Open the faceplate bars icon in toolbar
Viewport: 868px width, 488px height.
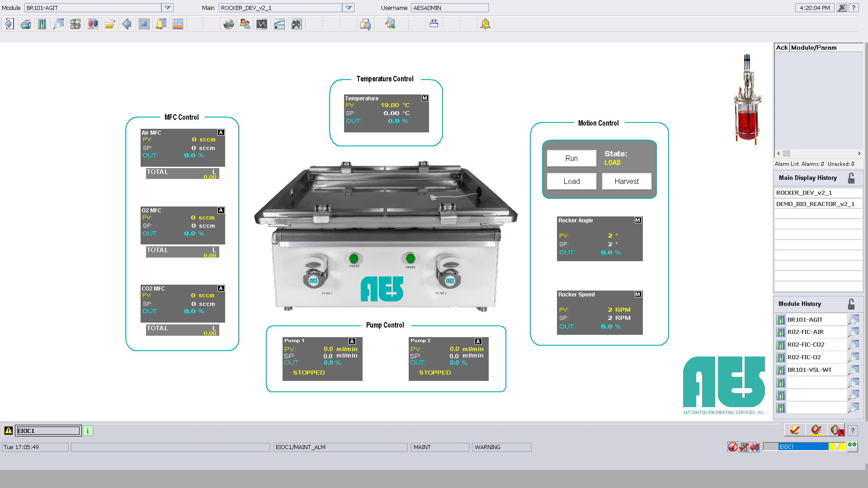42,24
